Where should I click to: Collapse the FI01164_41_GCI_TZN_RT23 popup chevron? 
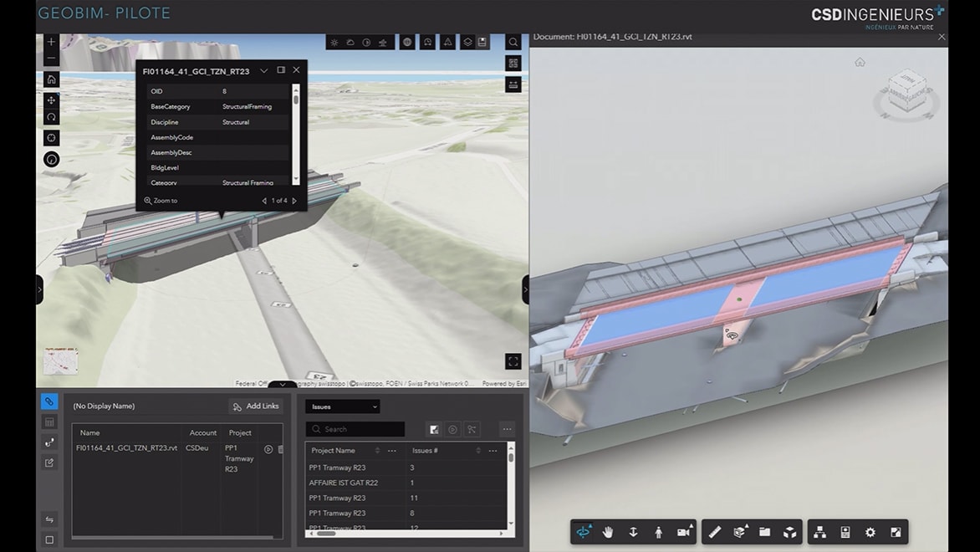point(264,71)
